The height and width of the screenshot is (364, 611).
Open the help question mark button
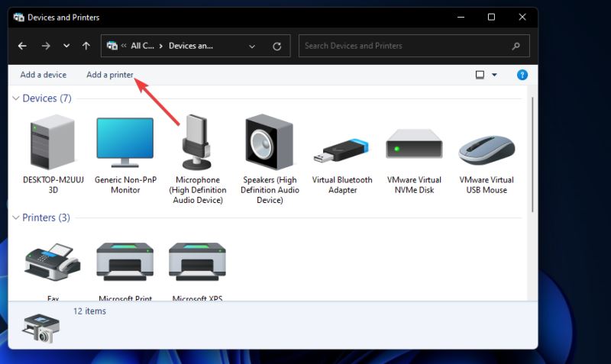[x=522, y=75]
